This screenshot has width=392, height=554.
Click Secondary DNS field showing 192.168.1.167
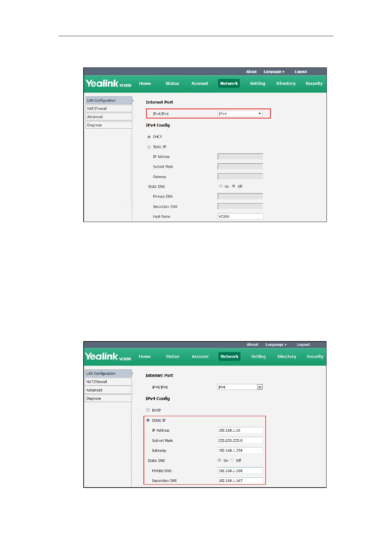click(240, 481)
